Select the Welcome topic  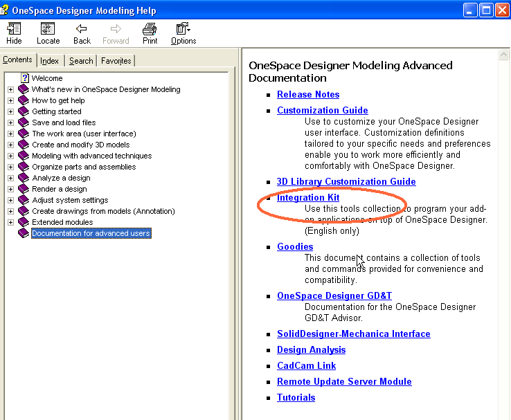(x=47, y=78)
